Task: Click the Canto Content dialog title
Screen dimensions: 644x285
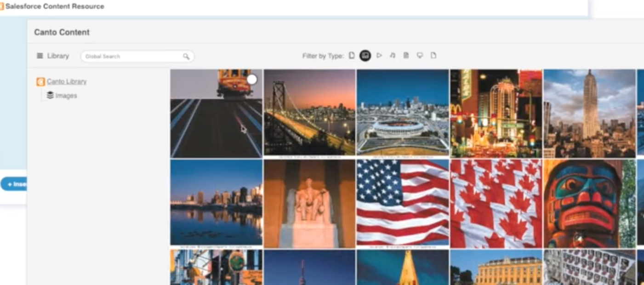Action: [x=62, y=32]
